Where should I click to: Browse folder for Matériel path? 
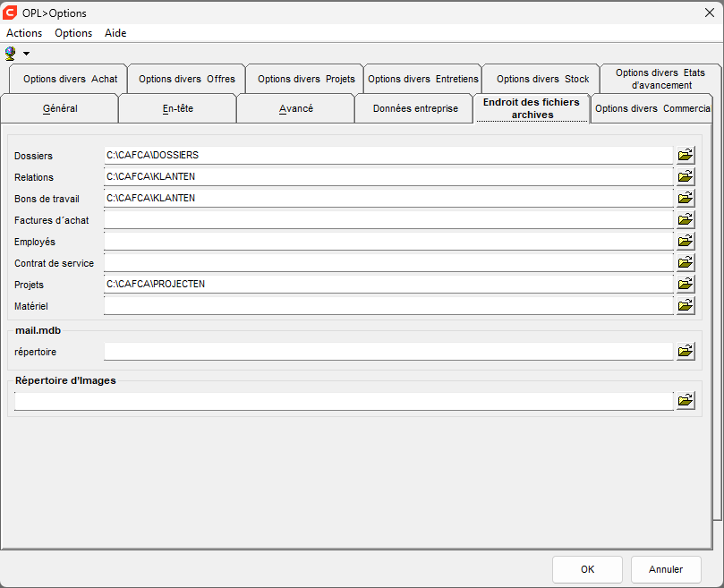point(686,305)
